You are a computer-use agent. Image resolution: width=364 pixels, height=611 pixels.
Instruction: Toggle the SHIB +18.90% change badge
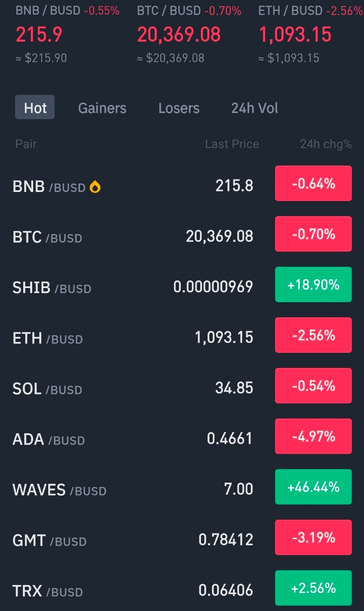pyautogui.click(x=313, y=285)
